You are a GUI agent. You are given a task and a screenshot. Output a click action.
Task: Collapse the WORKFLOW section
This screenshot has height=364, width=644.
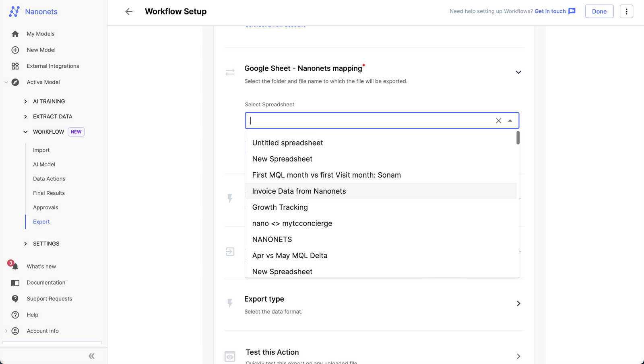[25, 132]
